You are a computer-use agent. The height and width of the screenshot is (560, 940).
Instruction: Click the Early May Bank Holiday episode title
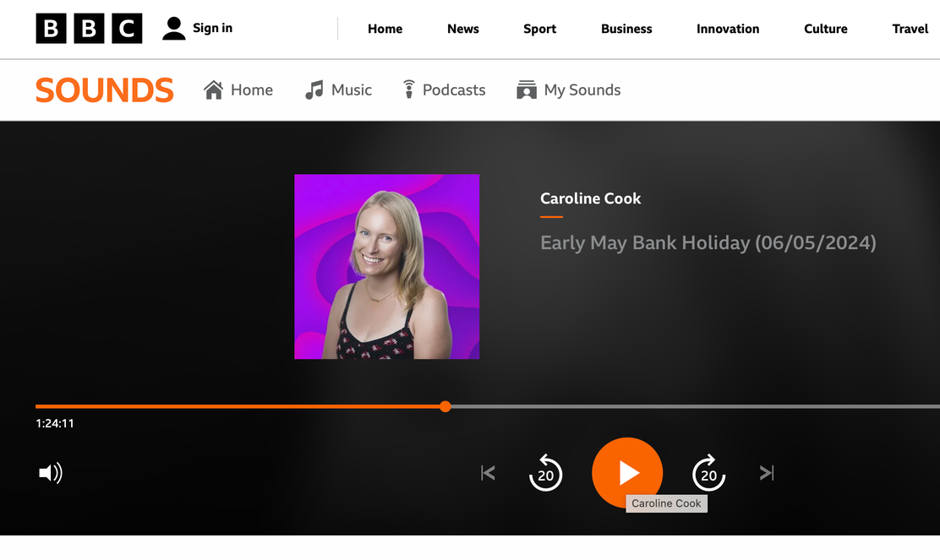[708, 242]
